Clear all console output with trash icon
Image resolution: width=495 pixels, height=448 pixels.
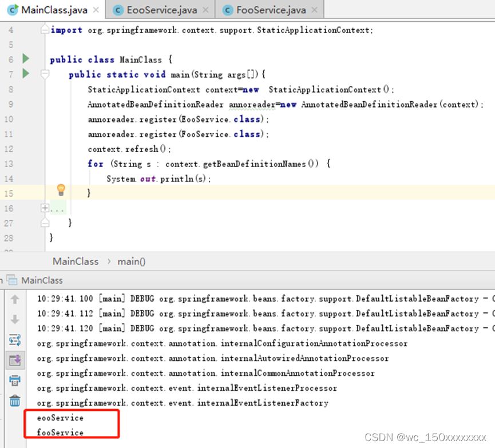click(14, 401)
